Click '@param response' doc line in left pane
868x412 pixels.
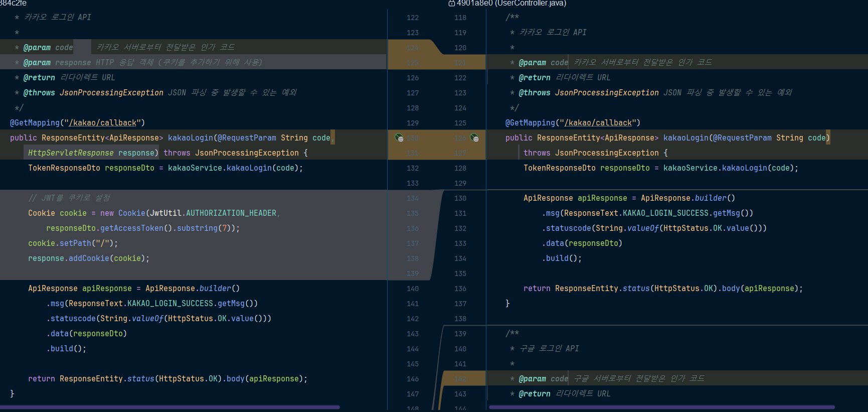(x=138, y=63)
